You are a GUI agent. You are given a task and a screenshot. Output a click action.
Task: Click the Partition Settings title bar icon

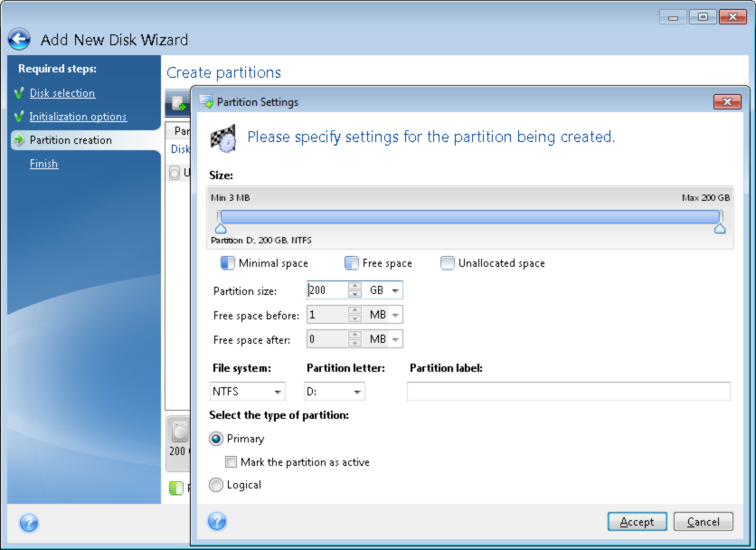pos(206,102)
